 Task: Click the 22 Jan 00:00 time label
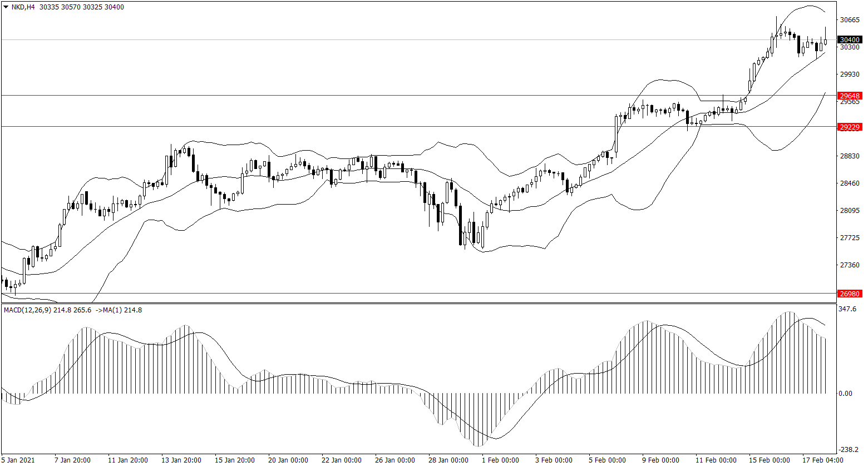341,460
